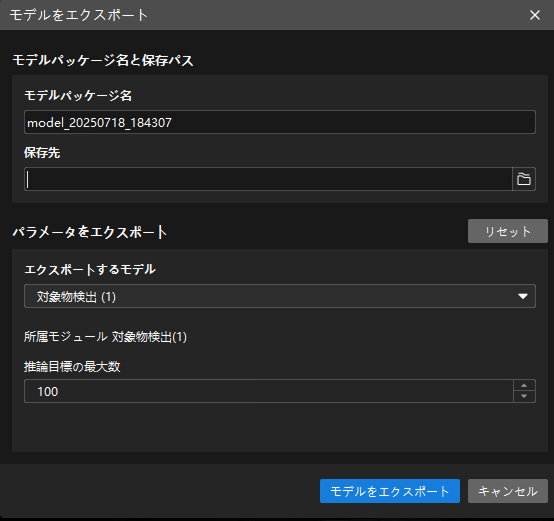The image size is (554, 521).
Task: Open the エクスポートするモデル dropdown
Action: pyautogui.click(x=279, y=296)
